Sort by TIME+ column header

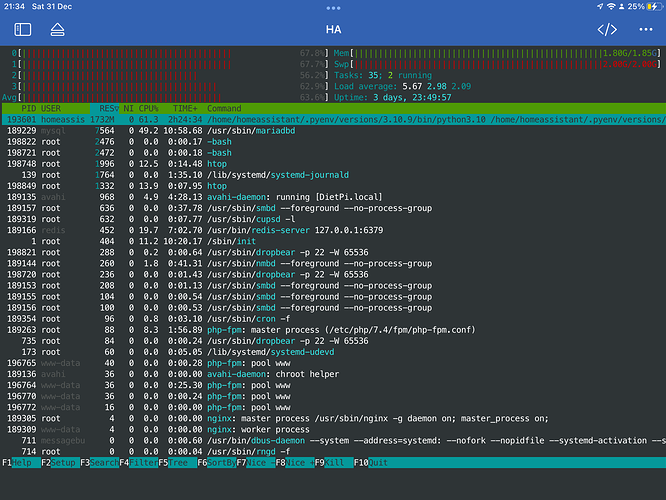click(185, 108)
